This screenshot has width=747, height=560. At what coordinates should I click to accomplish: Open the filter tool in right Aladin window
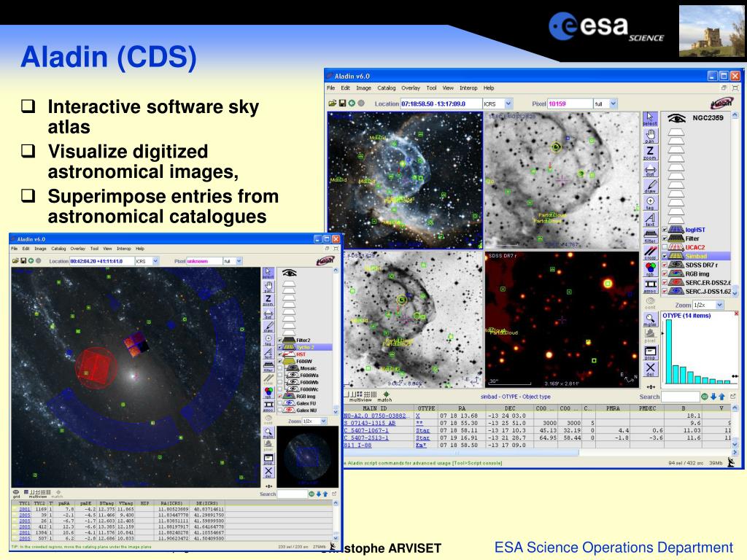650,236
